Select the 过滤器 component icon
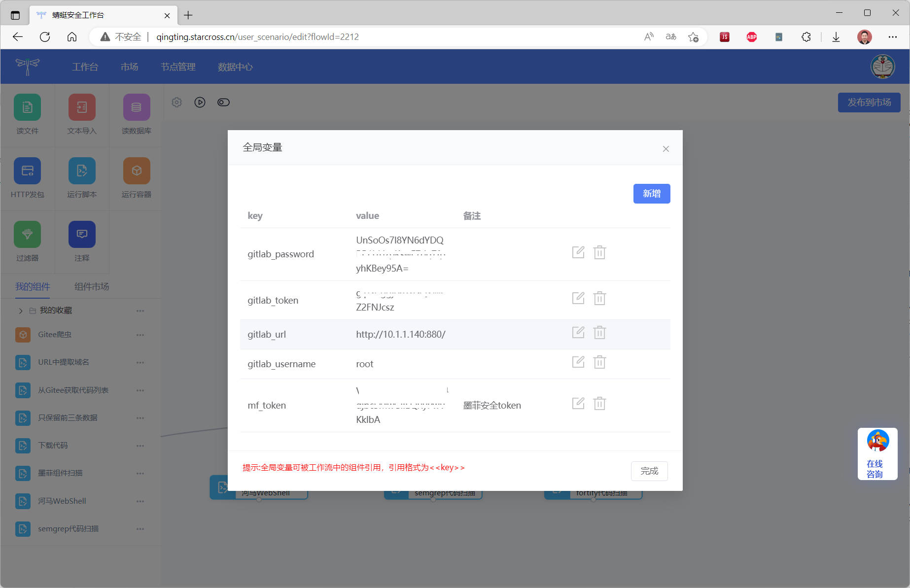This screenshot has height=588, width=910. coord(27,234)
